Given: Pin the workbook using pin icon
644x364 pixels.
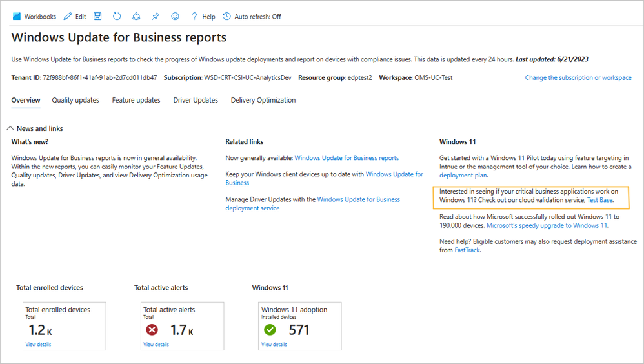Looking at the screenshot, I should 156,17.
